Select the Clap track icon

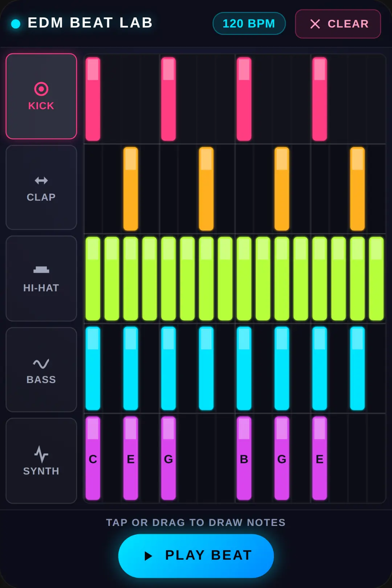(x=41, y=180)
